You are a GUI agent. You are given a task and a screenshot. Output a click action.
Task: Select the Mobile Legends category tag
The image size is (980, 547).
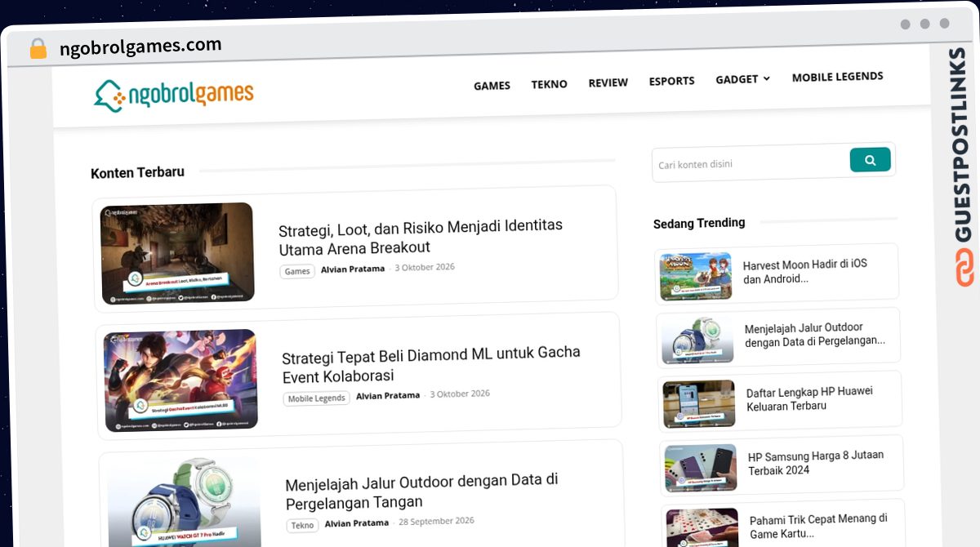(317, 398)
